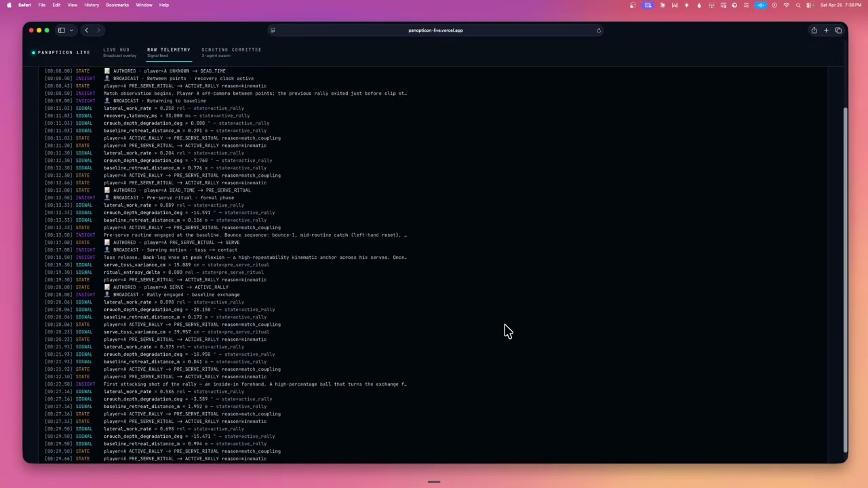
Task: Open the Safari menu in menu bar
Action: coord(24,5)
